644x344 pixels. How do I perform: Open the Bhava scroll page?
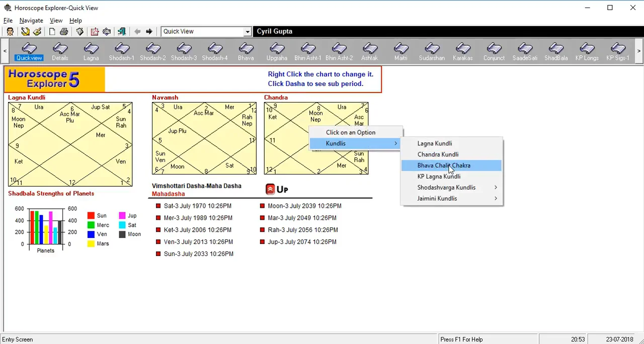tap(246, 51)
